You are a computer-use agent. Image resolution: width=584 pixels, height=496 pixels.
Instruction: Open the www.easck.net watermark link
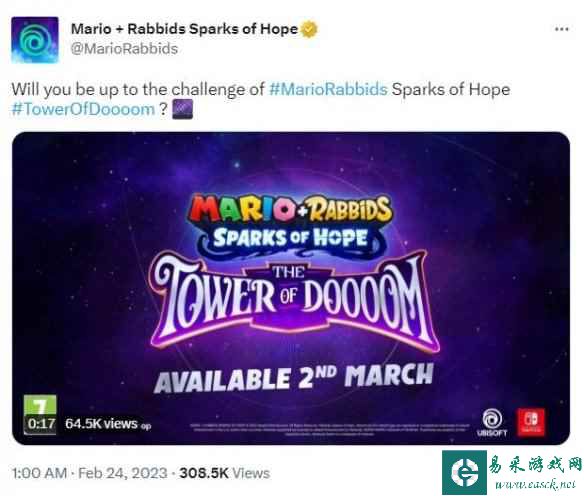(535, 484)
